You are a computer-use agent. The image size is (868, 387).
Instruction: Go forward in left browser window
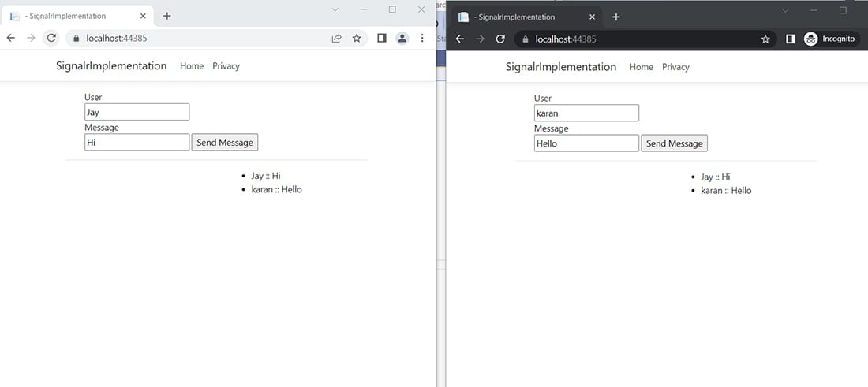[x=31, y=38]
